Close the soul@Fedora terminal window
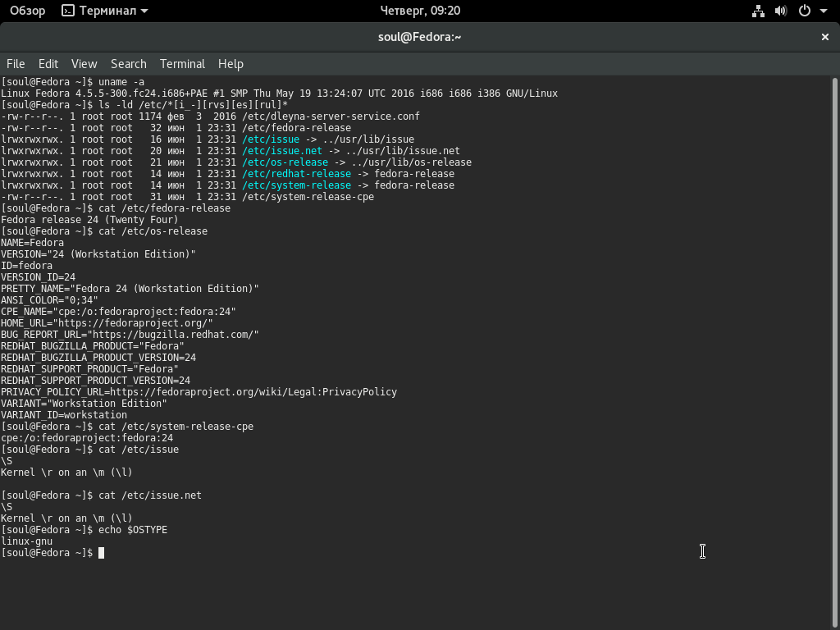The image size is (840, 630). point(825,37)
